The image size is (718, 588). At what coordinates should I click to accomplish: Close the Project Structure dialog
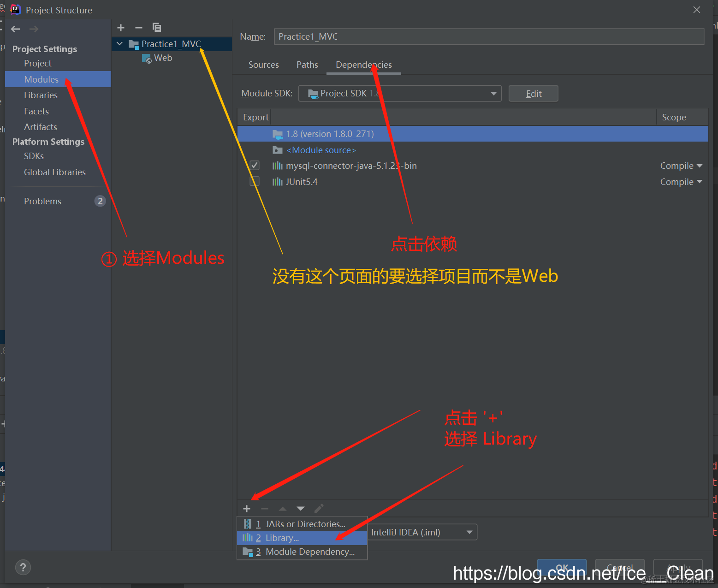[x=697, y=10]
